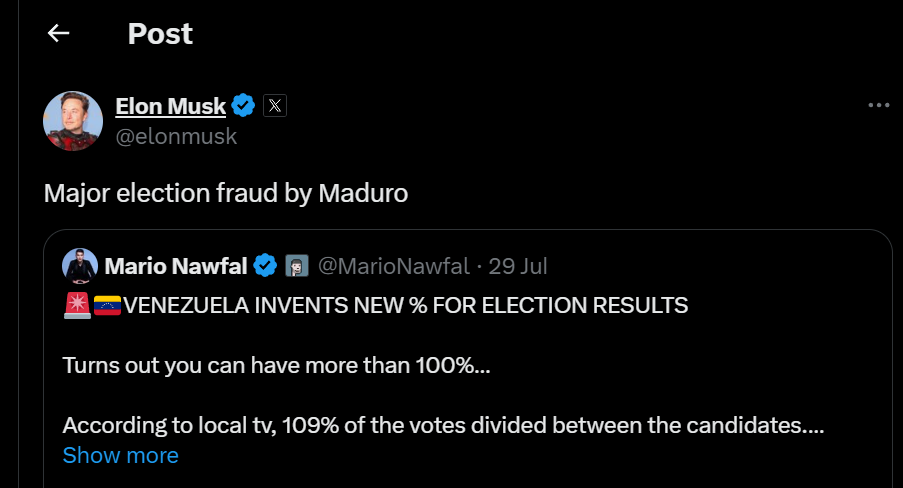The width and height of the screenshot is (903, 488).
Task: Open quoted post via the VENEZUELA INVENTS headline
Action: click(x=405, y=305)
